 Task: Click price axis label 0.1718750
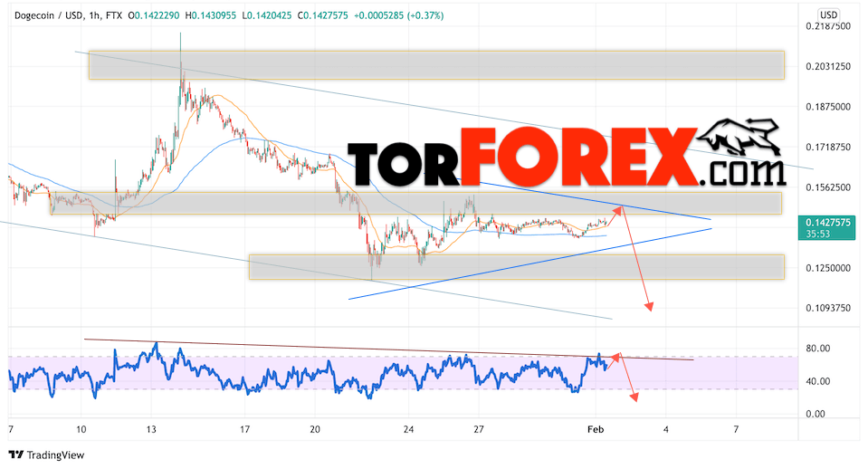(828, 148)
